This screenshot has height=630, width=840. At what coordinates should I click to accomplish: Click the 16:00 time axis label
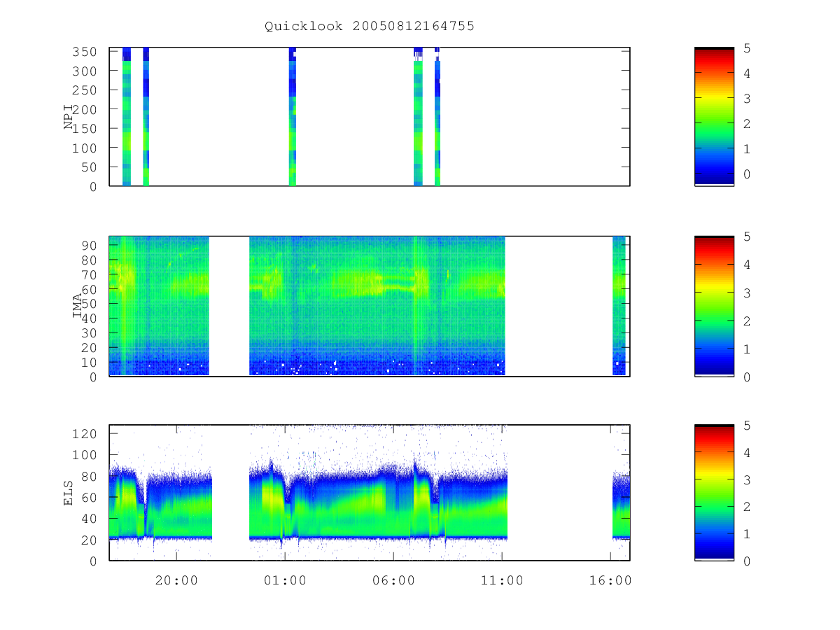point(611,580)
